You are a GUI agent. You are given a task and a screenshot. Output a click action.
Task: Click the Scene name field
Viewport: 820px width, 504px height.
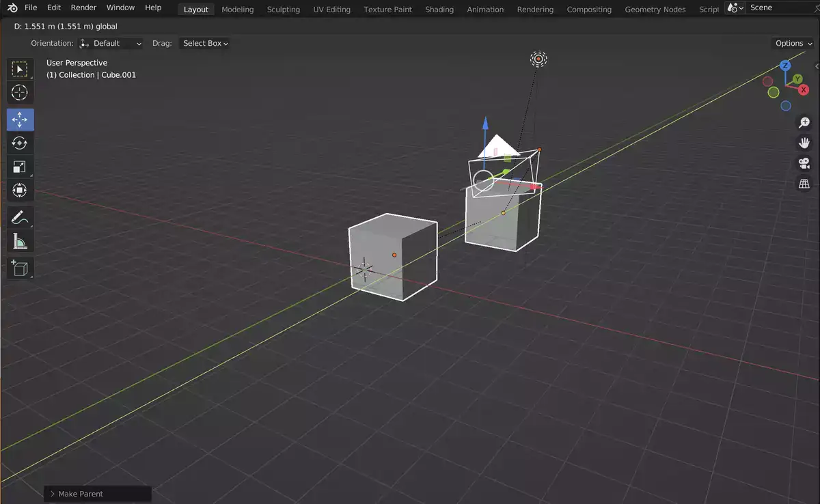pyautogui.click(x=782, y=8)
